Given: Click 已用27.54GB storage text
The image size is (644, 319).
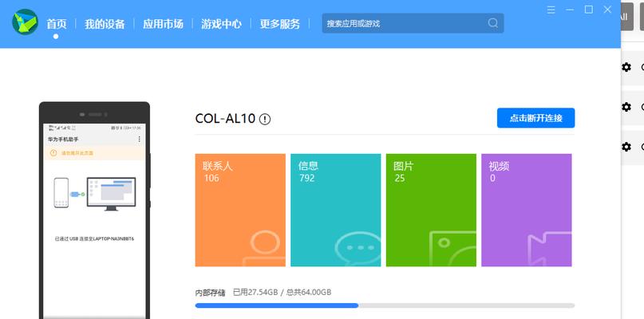Looking at the screenshot, I should (x=255, y=293).
